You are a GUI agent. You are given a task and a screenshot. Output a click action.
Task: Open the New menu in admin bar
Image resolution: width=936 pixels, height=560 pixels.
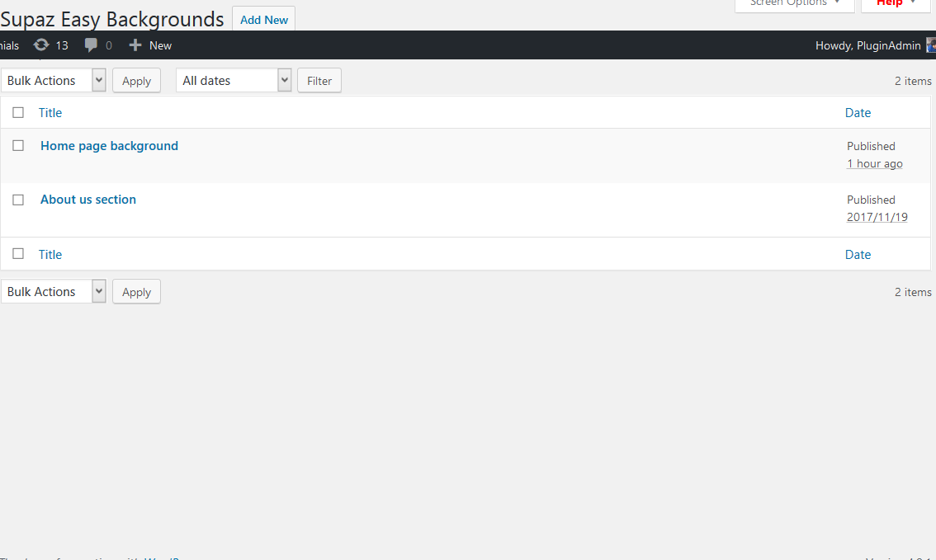click(150, 45)
